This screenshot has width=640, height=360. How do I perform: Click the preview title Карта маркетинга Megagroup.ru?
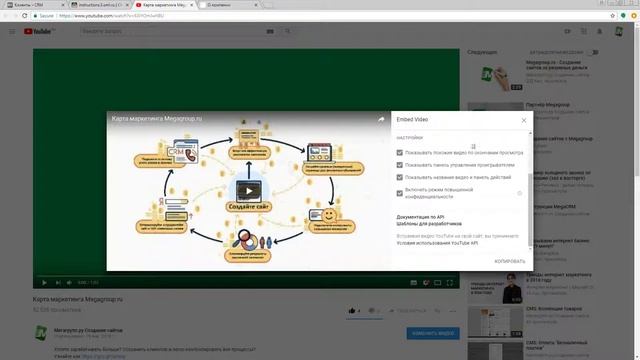click(157, 119)
